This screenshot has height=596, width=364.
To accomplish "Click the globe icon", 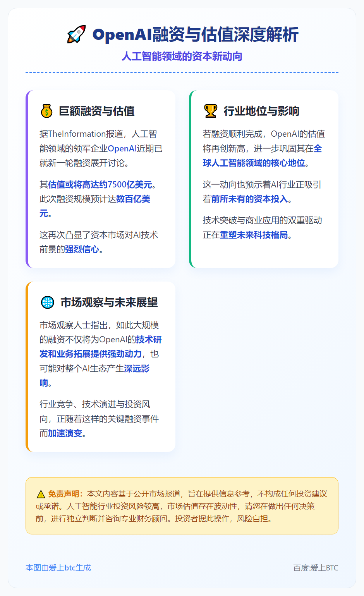I will click(x=48, y=302).
